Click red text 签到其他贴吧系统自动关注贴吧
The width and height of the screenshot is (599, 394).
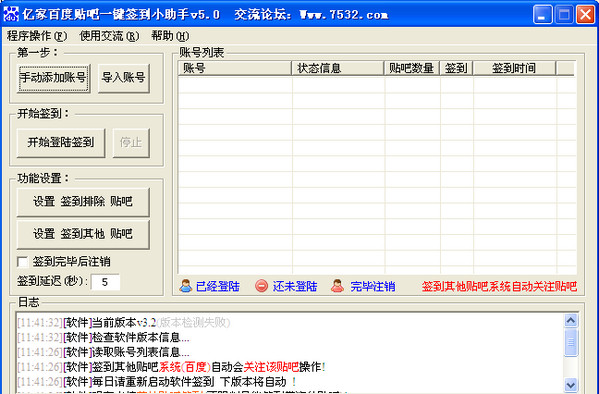(499, 286)
